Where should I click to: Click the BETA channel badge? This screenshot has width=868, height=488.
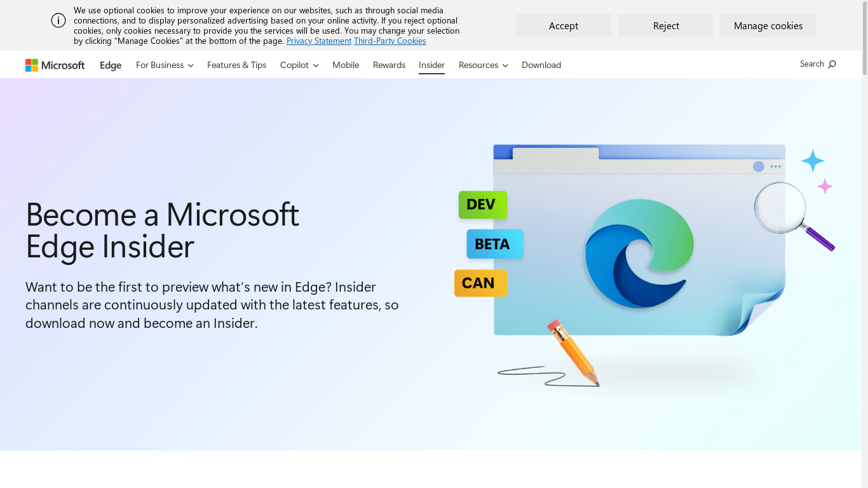[x=494, y=244]
